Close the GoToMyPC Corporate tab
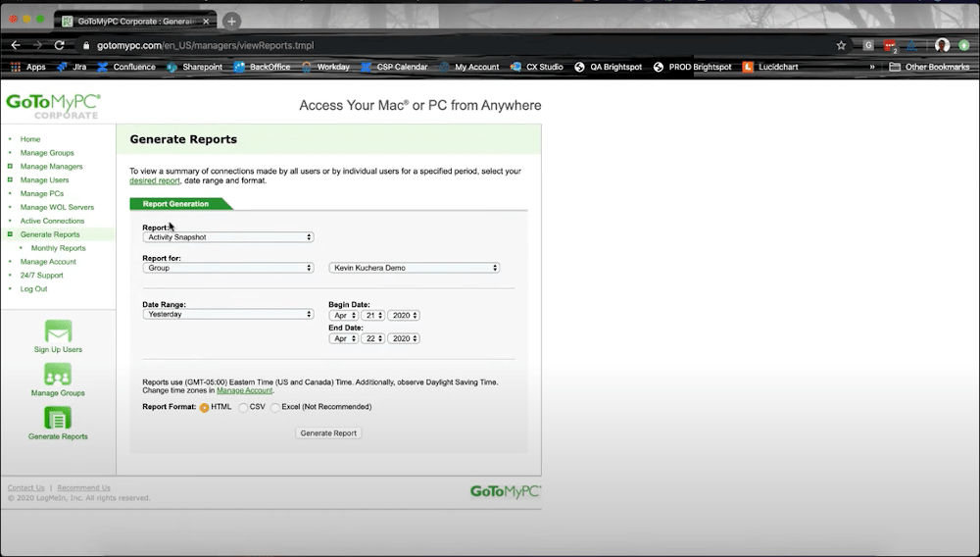Screen dimensions: 980x557 [x=206, y=22]
